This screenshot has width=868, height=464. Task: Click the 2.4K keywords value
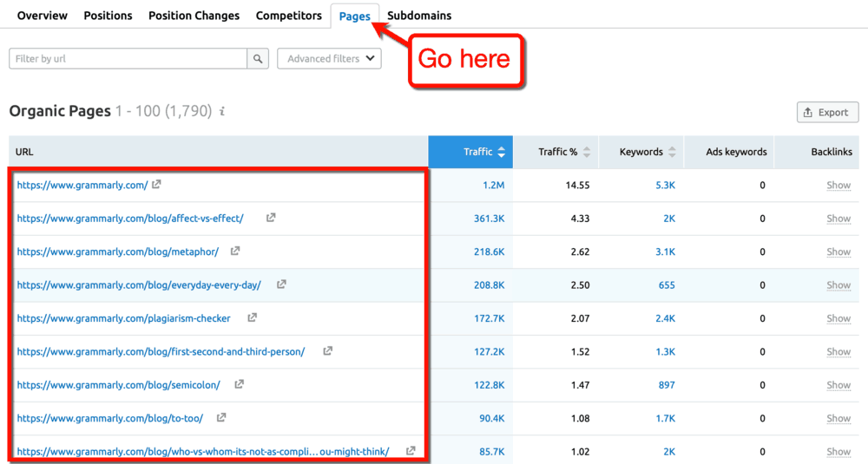[666, 318]
